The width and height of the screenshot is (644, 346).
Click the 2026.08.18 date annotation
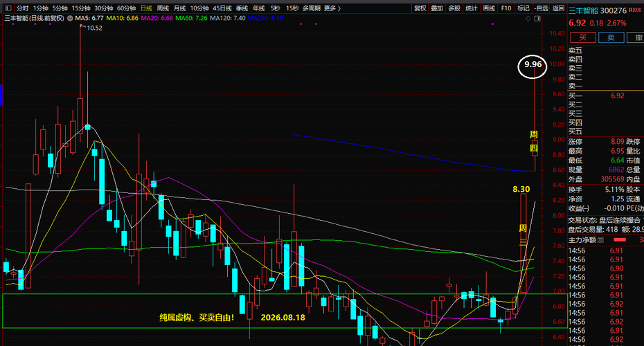[283, 318]
